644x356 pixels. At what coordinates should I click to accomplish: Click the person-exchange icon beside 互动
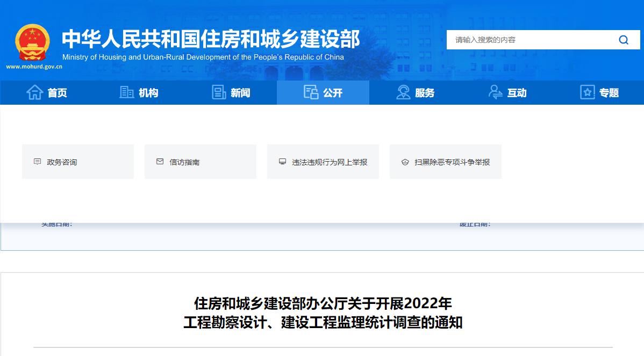[495, 92]
